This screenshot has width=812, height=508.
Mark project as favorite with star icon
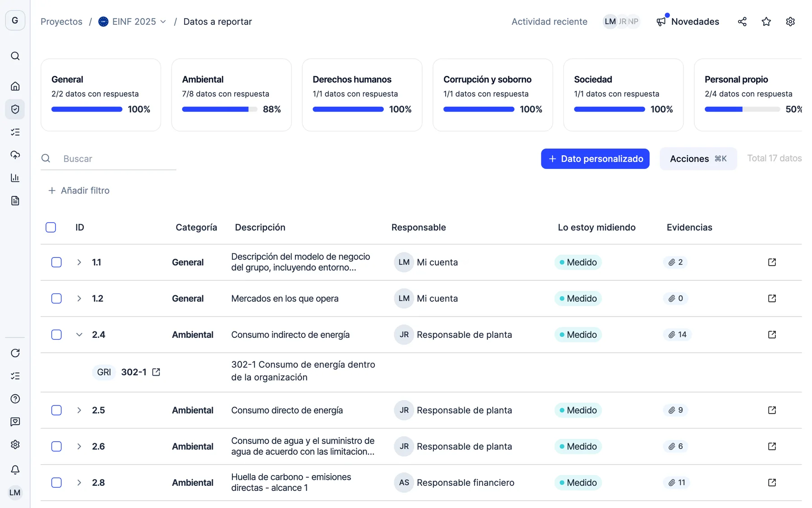766,22
